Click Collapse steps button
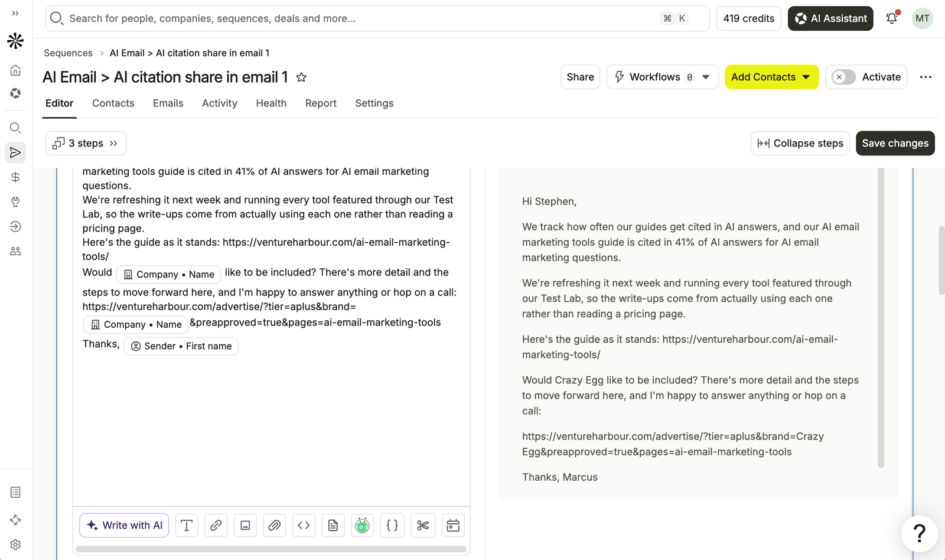This screenshot has height=560, width=945. pyautogui.click(x=800, y=144)
